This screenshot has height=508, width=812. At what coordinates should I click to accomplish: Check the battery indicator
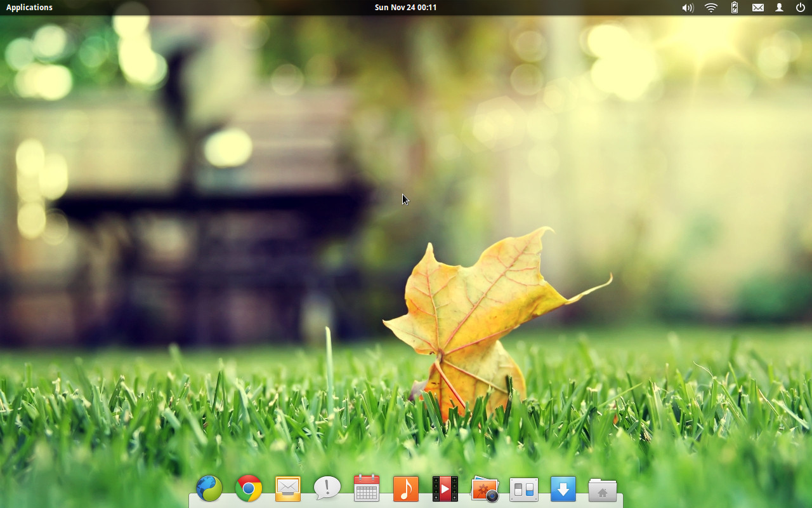[x=735, y=8]
